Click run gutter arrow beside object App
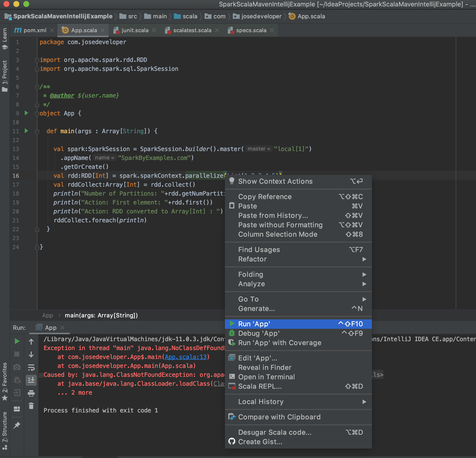 (26, 113)
